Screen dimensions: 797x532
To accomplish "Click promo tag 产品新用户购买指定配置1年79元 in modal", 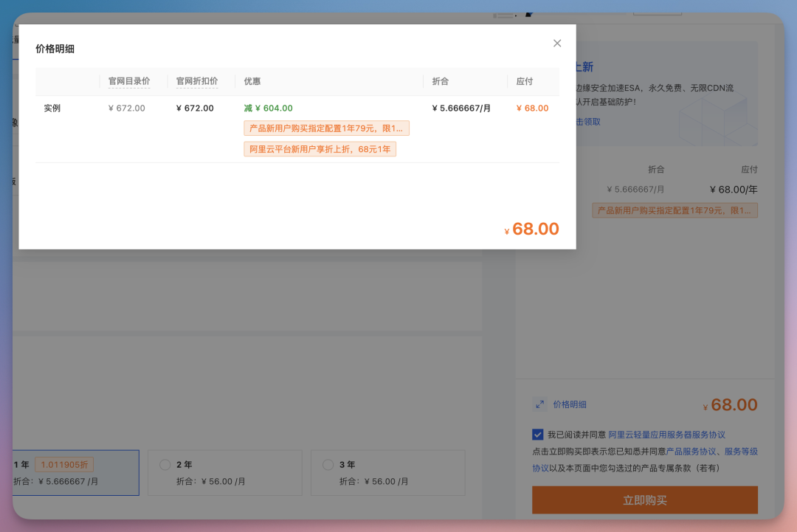I will [x=327, y=128].
